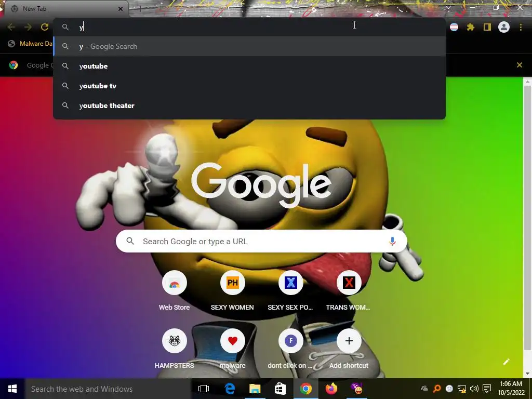Click the 'Search the web and Windows' box
Image resolution: width=532 pixels, height=399 pixels.
pos(108,389)
